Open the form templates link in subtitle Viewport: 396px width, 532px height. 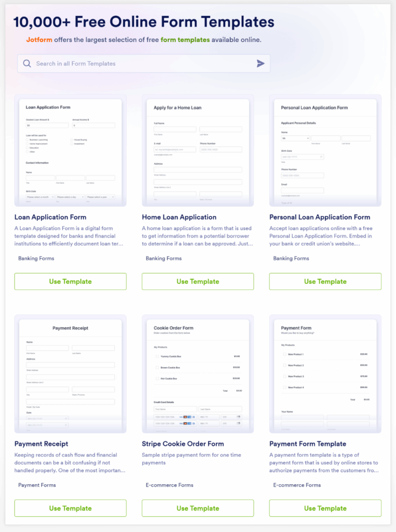pos(185,39)
